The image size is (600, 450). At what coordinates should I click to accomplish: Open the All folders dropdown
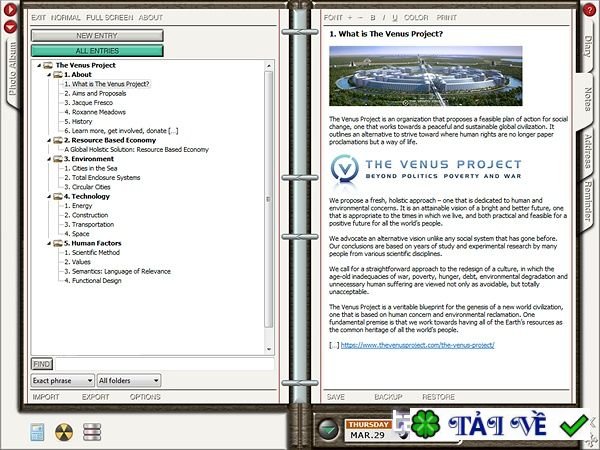[129, 380]
